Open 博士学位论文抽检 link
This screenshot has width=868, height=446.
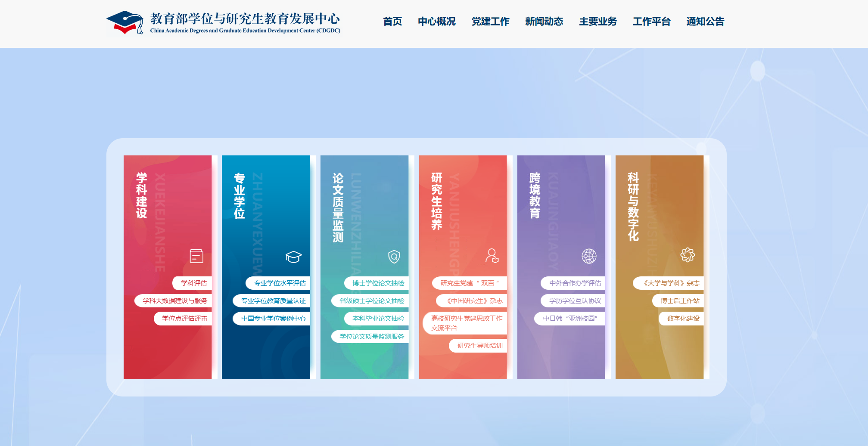[376, 283]
